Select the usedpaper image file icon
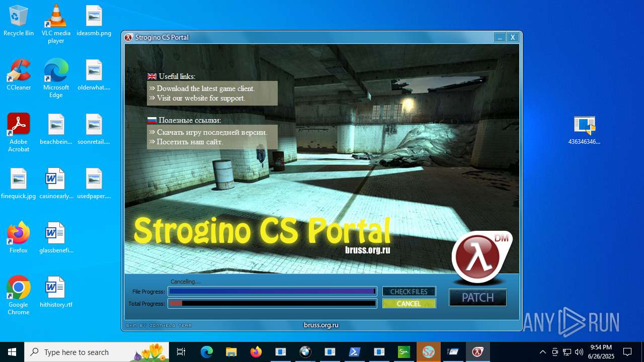 click(x=94, y=184)
